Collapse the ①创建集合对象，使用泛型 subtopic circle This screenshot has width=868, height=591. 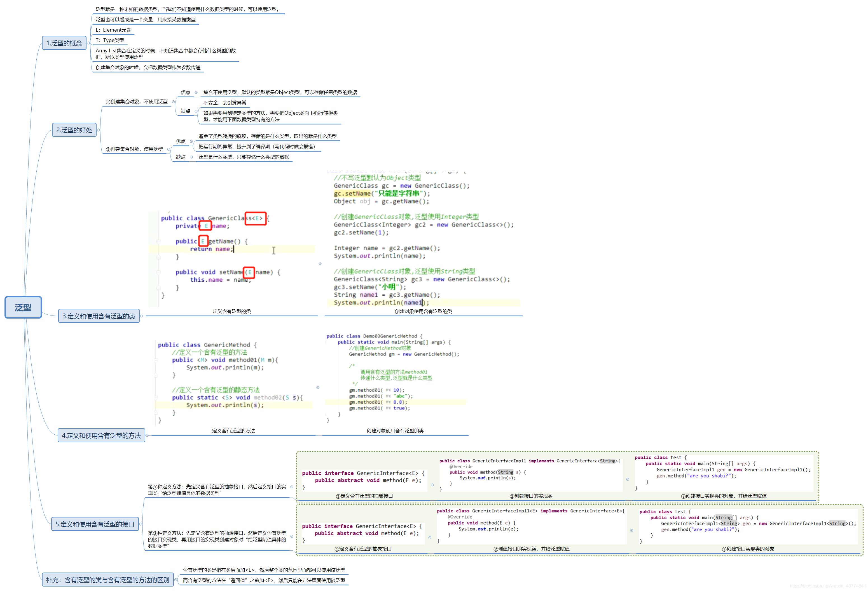169,149
